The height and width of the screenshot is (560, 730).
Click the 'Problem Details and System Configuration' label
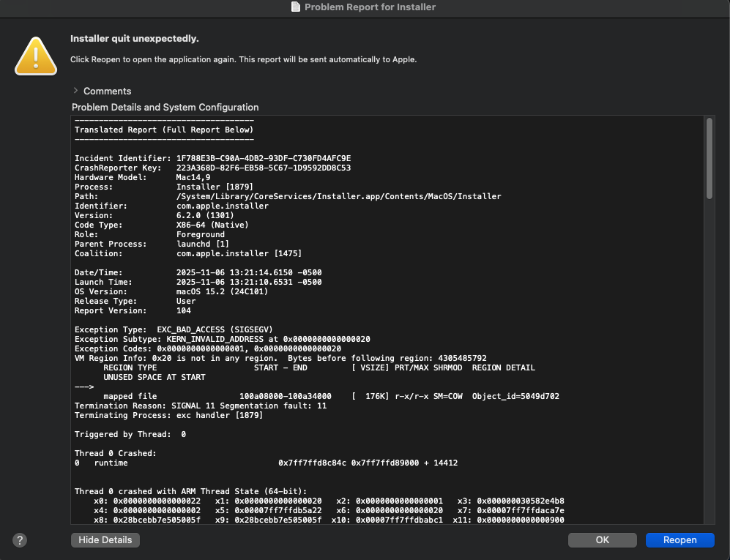(165, 107)
